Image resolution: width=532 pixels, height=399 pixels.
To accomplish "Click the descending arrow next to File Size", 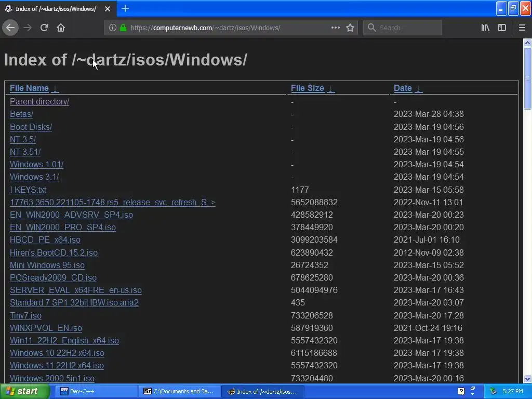I will 331,89.
